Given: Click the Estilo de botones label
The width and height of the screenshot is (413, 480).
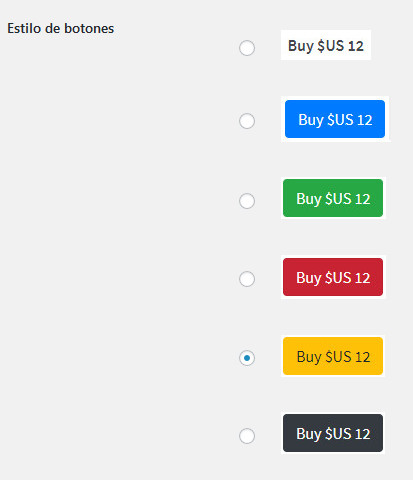Looking at the screenshot, I should pyautogui.click(x=61, y=29).
